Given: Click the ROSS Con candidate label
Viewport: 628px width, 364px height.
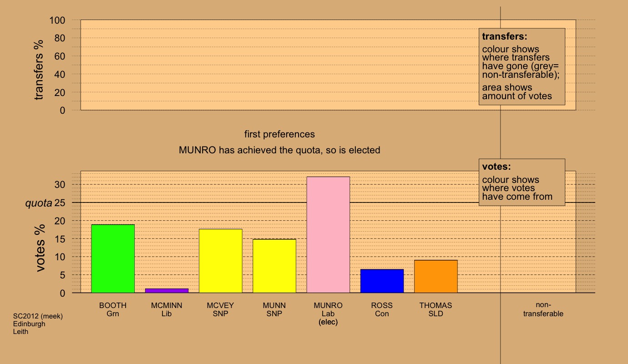Looking at the screenshot, I should click(382, 309).
